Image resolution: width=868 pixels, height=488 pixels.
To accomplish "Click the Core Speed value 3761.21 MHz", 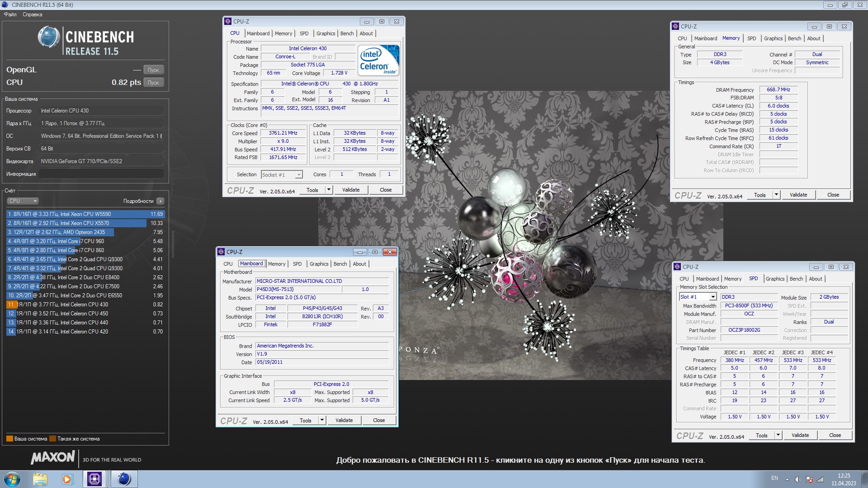I will [x=283, y=133].
